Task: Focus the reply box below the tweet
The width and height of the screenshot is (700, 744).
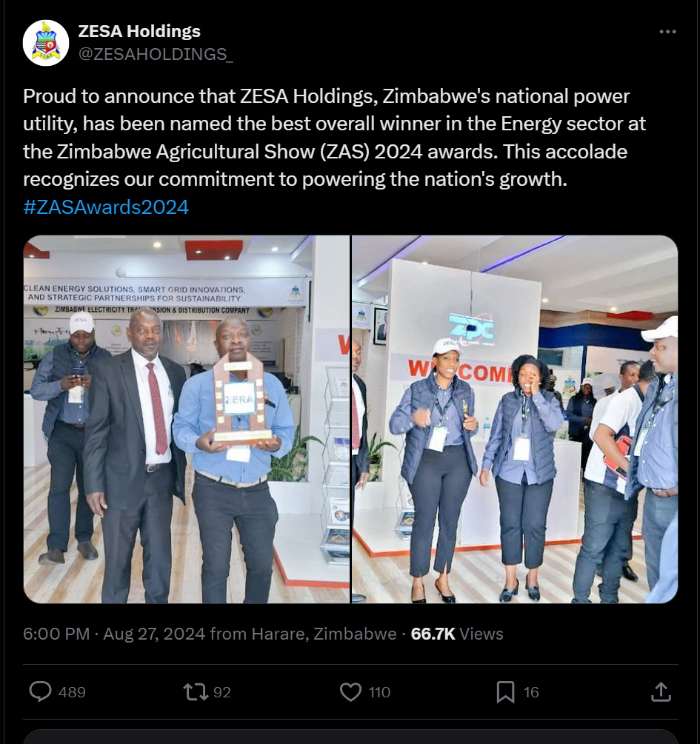Action: pyautogui.click(x=350, y=737)
